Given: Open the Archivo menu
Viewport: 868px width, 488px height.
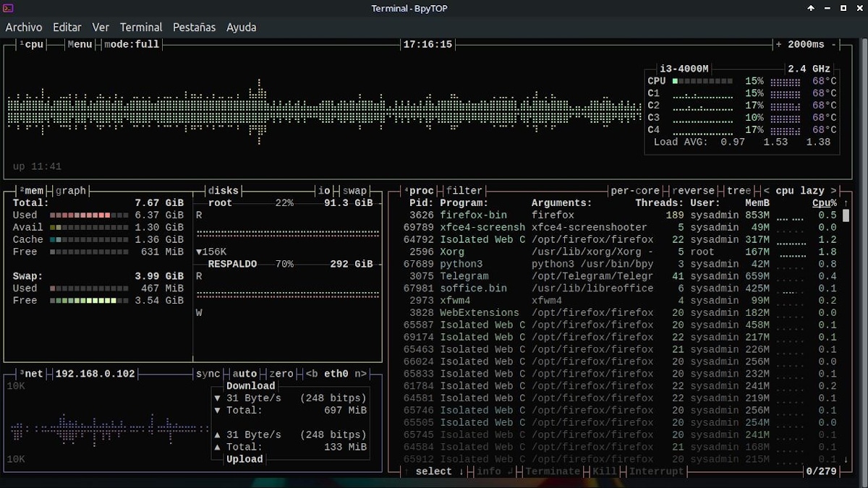Looking at the screenshot, I should [24, 27].
